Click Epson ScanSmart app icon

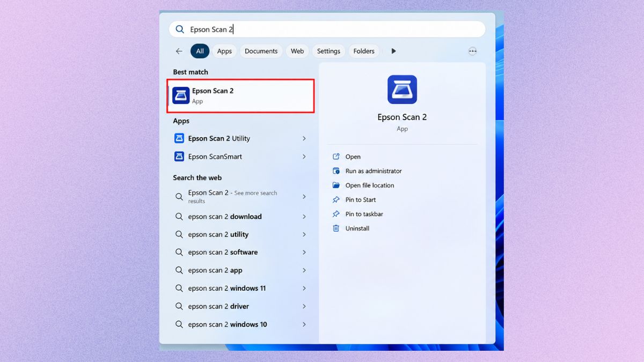(179, 157)
